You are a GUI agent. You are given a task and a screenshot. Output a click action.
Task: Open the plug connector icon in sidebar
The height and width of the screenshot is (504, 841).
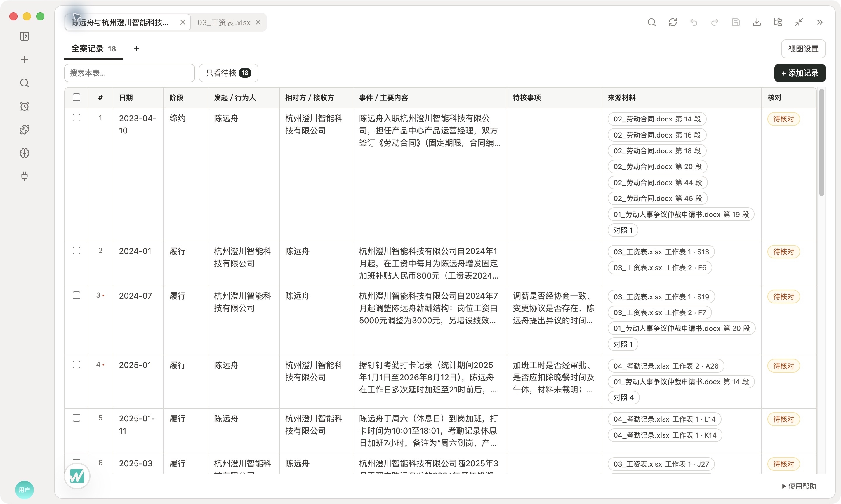tap(25, 176)
